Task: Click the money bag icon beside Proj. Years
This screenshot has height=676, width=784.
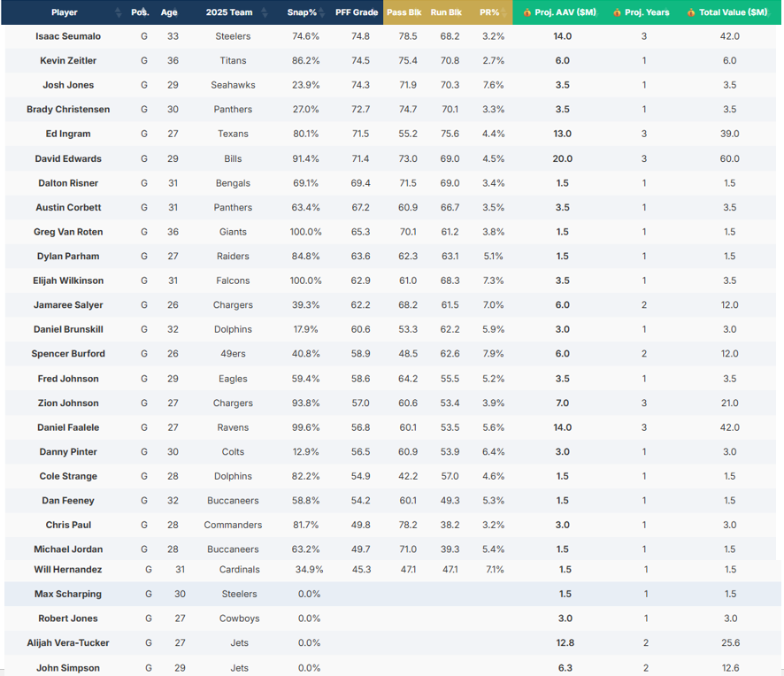Action: pyautogui.click(x=617, y=13)
